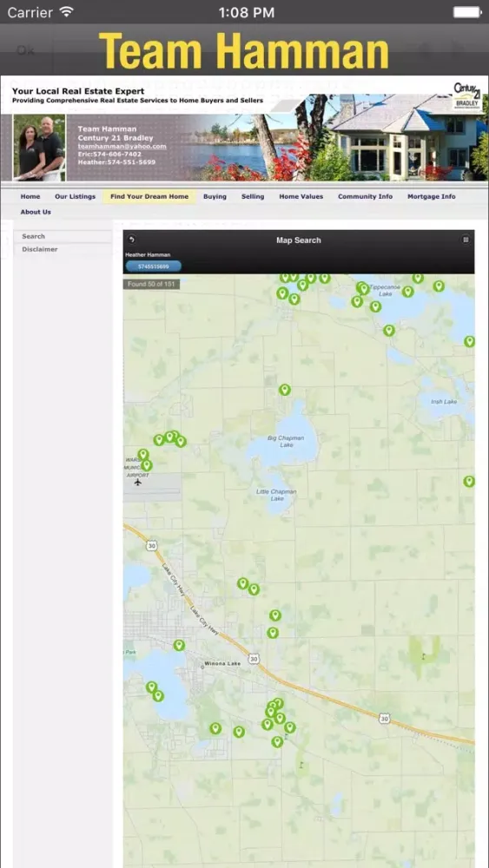Select the pin at right edge northeast of Irish Lake
This screenshot has width=489, height=868.
click(x=470, y=341)
